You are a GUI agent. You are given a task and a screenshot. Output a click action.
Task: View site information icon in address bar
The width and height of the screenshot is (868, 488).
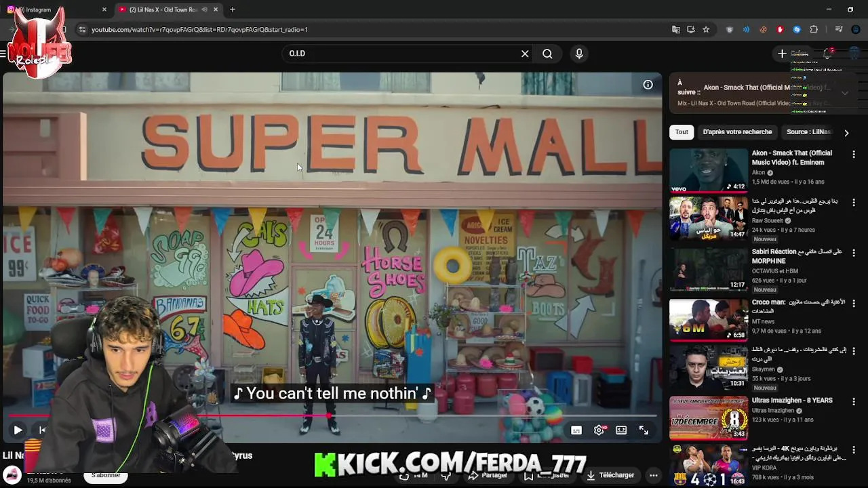pos(82,29)
